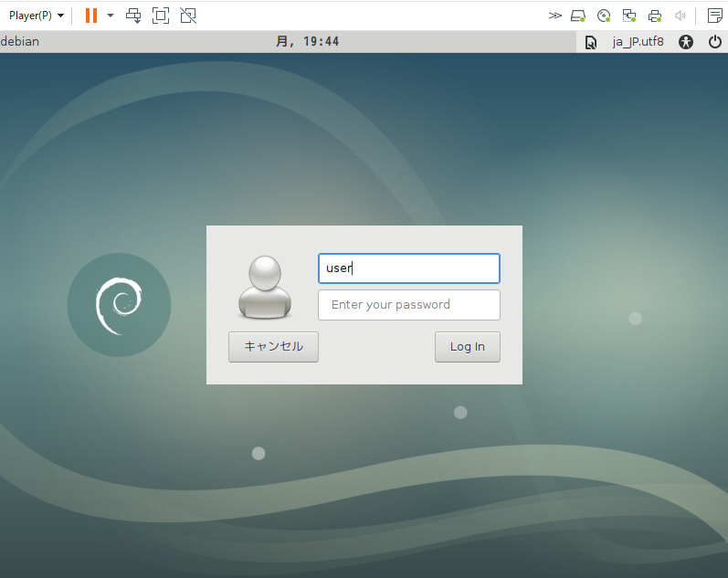728x578 pixels.
Task: Click the debian hostname label
Action: 20,41
